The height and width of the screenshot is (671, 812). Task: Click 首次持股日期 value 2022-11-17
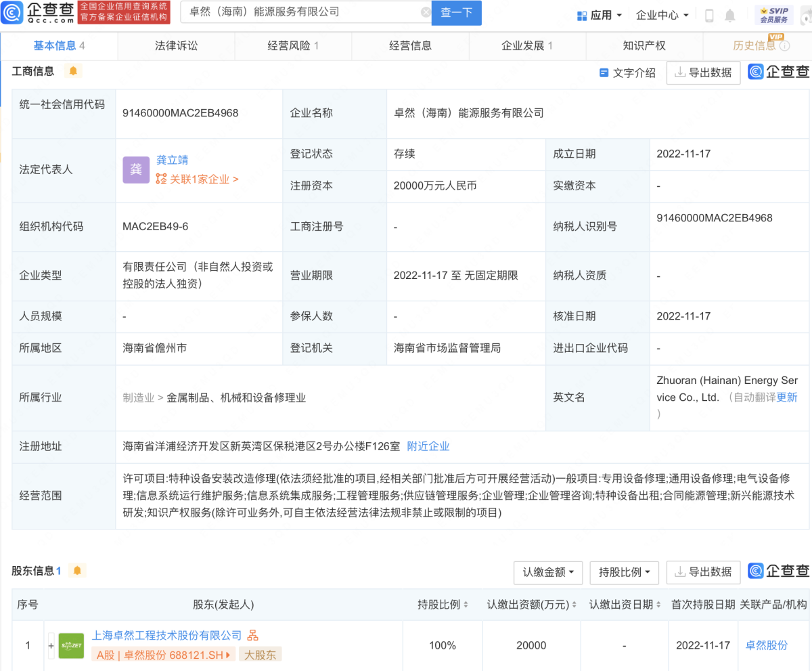coord(703,645)
